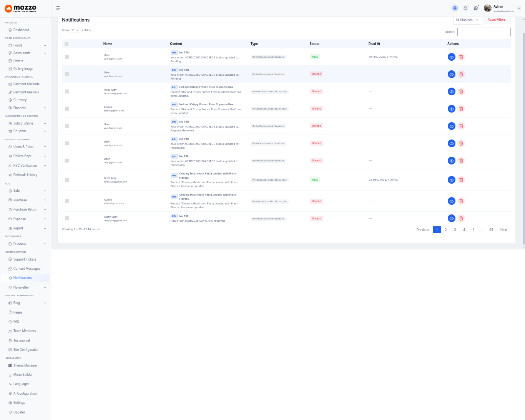Check the select-all checkbox in table header
Viewport: 525px width, 420px height.
coord(66,44)
